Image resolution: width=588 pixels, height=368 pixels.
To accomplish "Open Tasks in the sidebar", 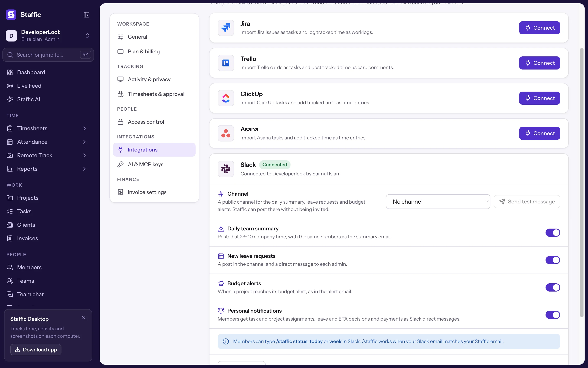I will click(x=48, y=211).
